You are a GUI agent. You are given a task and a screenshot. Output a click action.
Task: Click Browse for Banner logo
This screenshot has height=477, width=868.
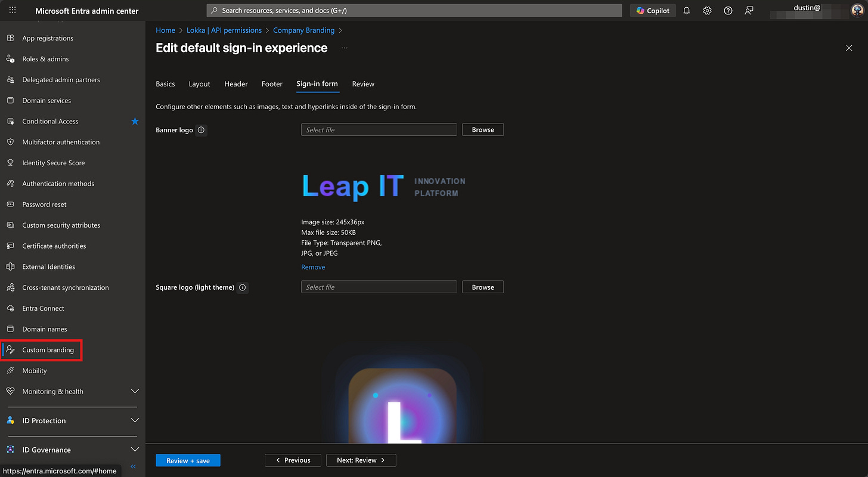click(483, 129)
